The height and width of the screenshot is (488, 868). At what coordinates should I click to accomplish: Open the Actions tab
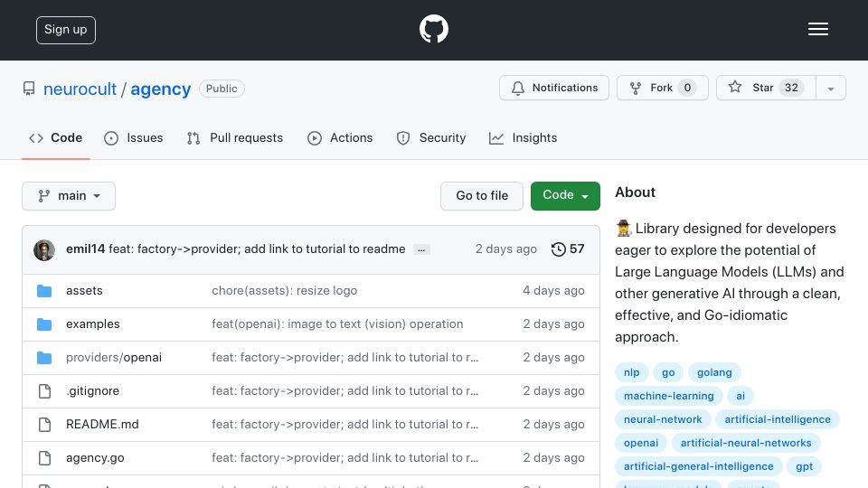point(340,137)
